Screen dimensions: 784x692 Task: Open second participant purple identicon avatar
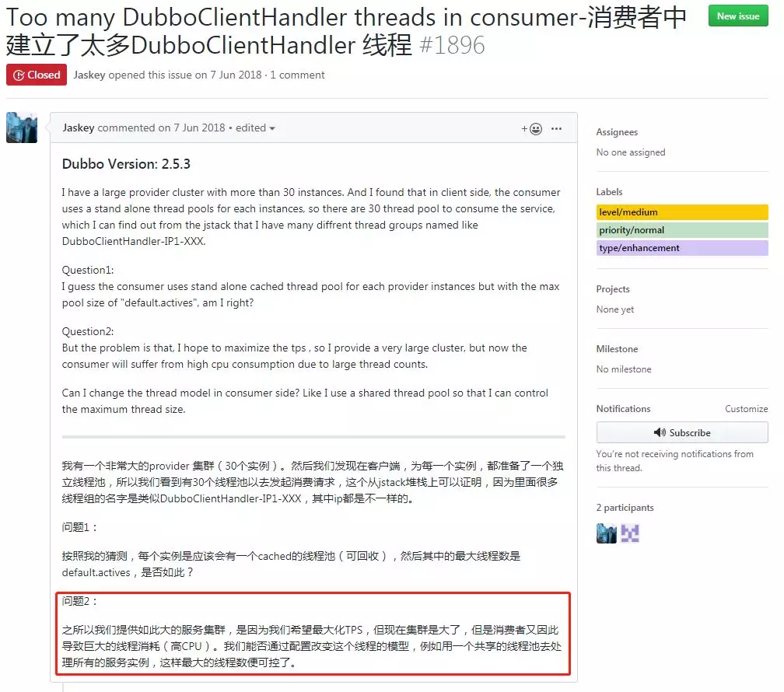[x=630, y=533]
